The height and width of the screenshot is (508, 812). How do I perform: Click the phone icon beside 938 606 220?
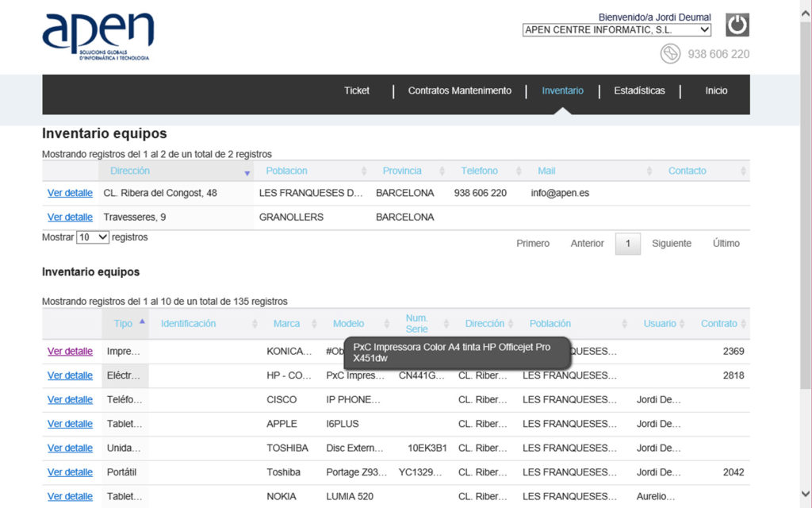click(x=671, y=54)
